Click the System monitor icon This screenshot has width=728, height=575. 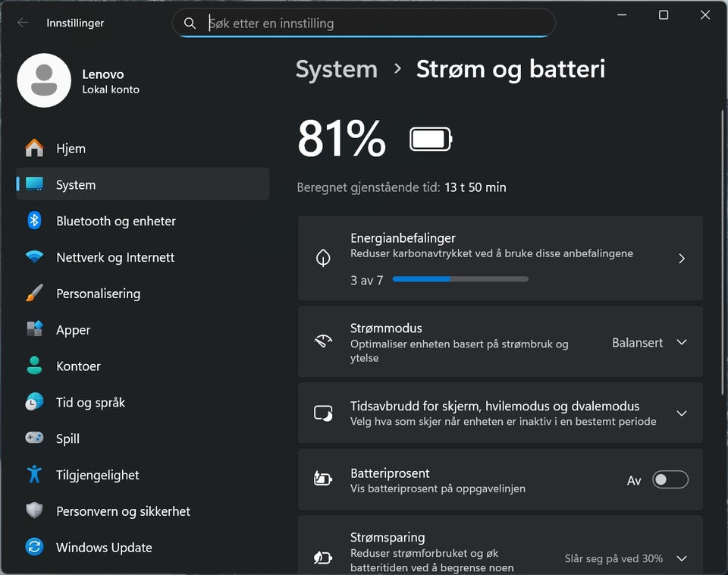pos(34,184)
